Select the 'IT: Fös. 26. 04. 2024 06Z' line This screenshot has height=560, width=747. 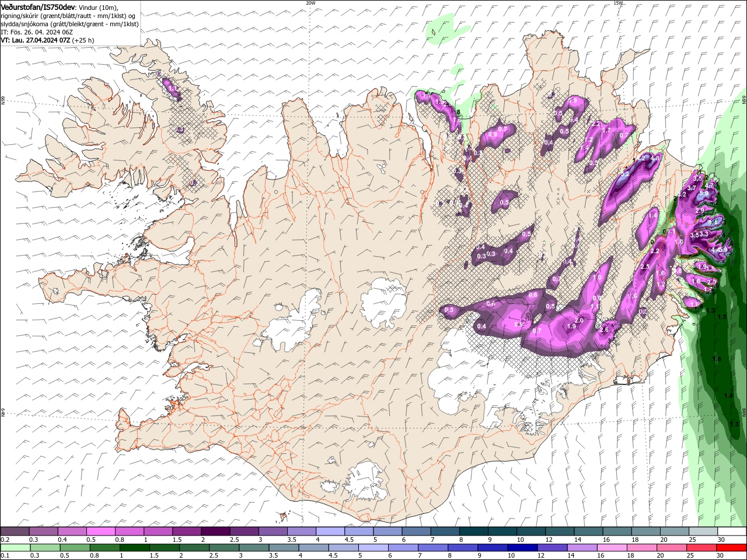[x=37, y=32]
